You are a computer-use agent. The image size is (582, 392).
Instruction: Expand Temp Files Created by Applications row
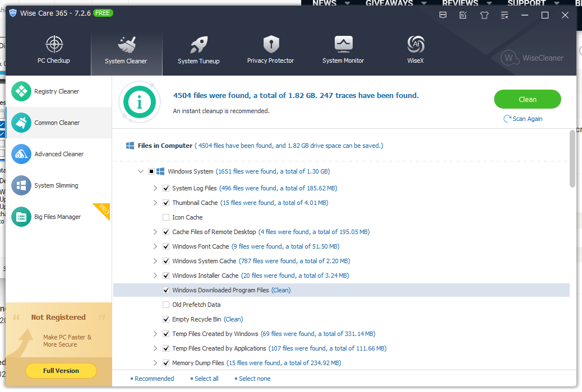pyautogui.click(x=155, y=349)
